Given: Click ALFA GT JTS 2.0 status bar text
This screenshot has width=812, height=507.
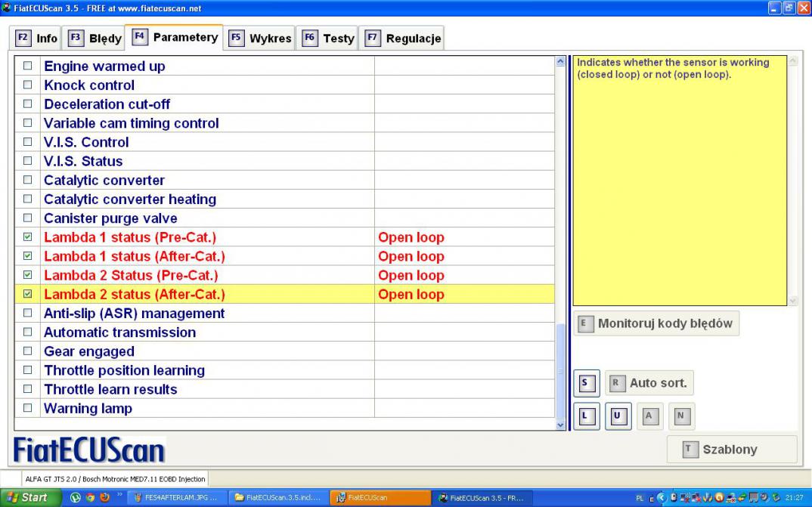Looking at the screenshot, I should coord(115,479).
